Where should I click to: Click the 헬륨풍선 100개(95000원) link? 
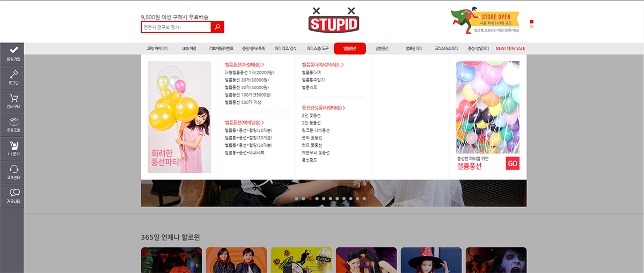coord(247,94)
